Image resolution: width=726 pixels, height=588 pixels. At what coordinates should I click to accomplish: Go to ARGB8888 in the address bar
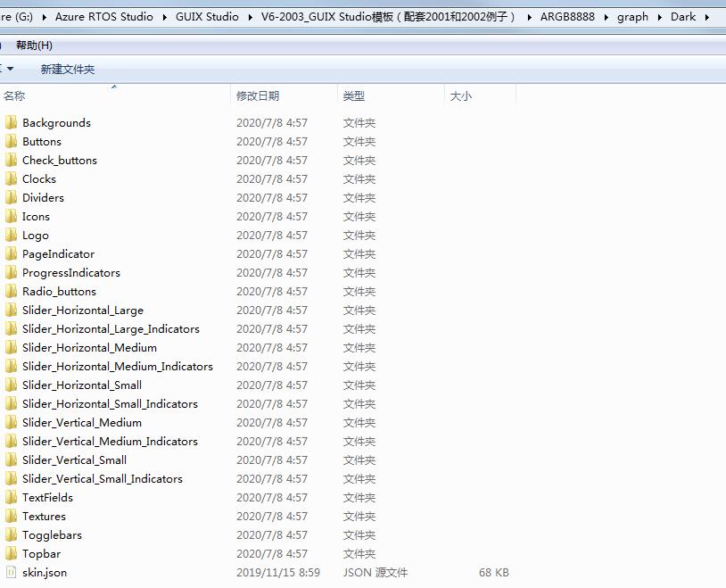pos(567,17)
